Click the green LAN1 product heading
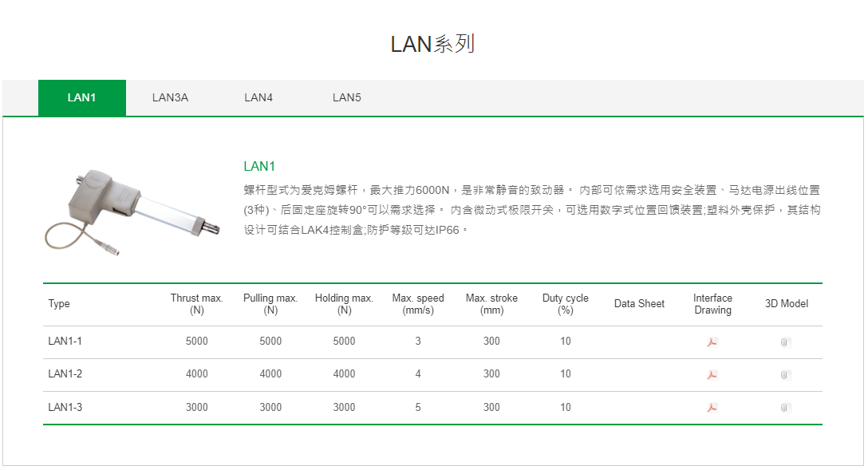 tap(259, 166)
